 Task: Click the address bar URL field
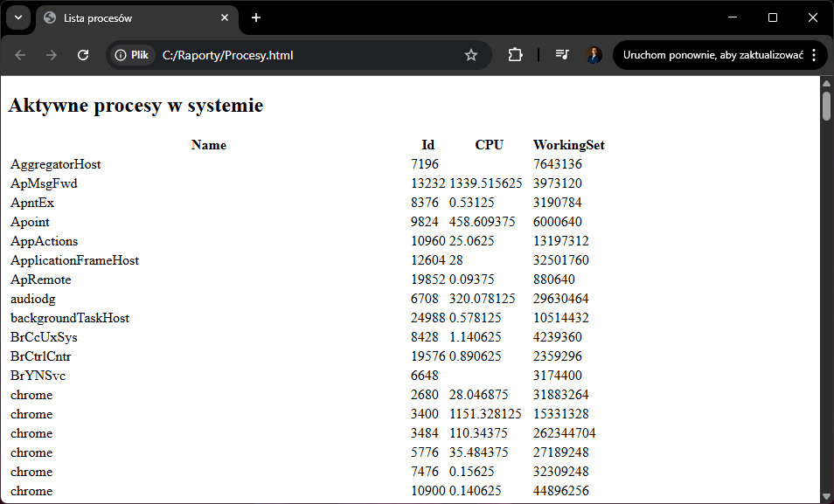tap(306, 55)
